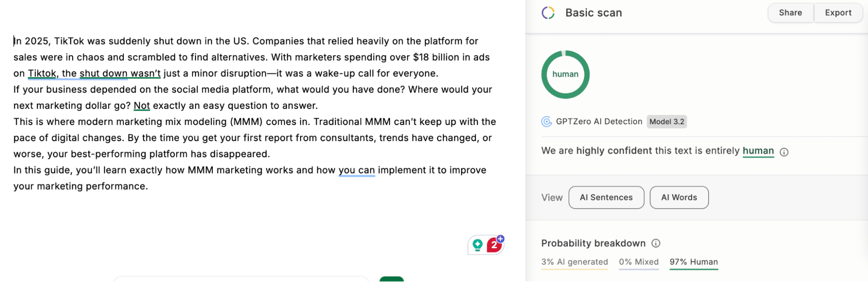Click the GPTZero AI Detection logo icon
This screenshot has height=282, width=868.
547,122
